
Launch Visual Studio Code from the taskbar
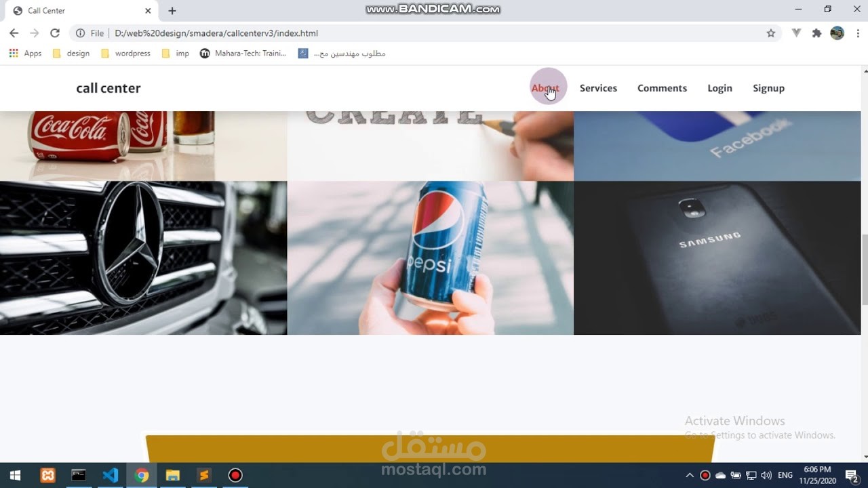tap(110, 475)
